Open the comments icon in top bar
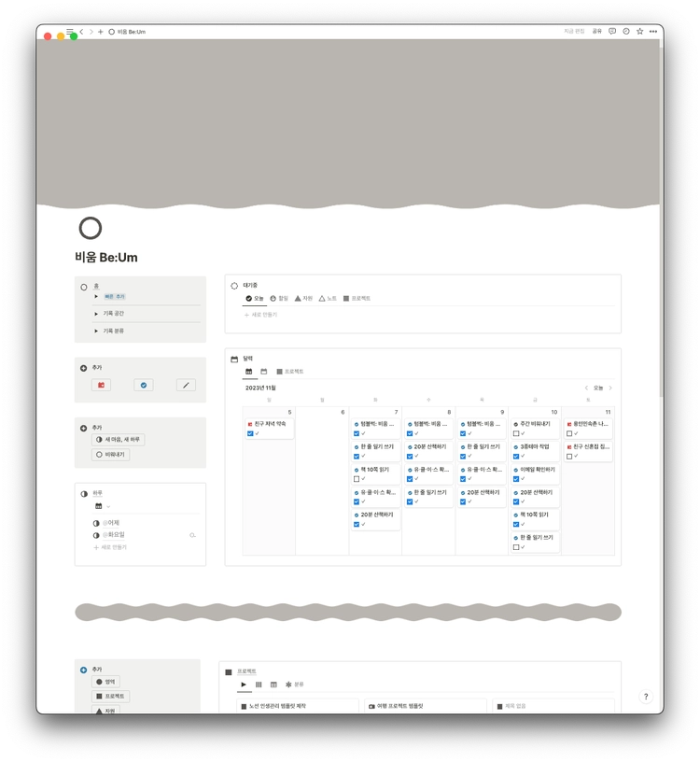Screen dimensions: 700x762 coord(612,31)
